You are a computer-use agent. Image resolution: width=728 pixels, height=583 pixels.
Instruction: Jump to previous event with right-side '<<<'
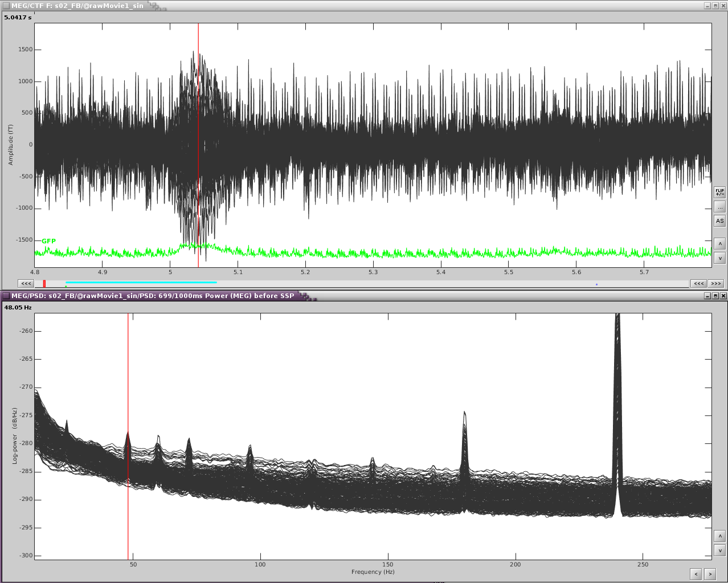coord(698,283)
